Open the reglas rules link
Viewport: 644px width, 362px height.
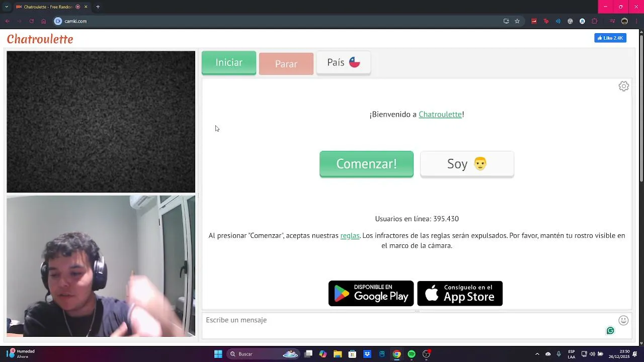tap(350, 235)
